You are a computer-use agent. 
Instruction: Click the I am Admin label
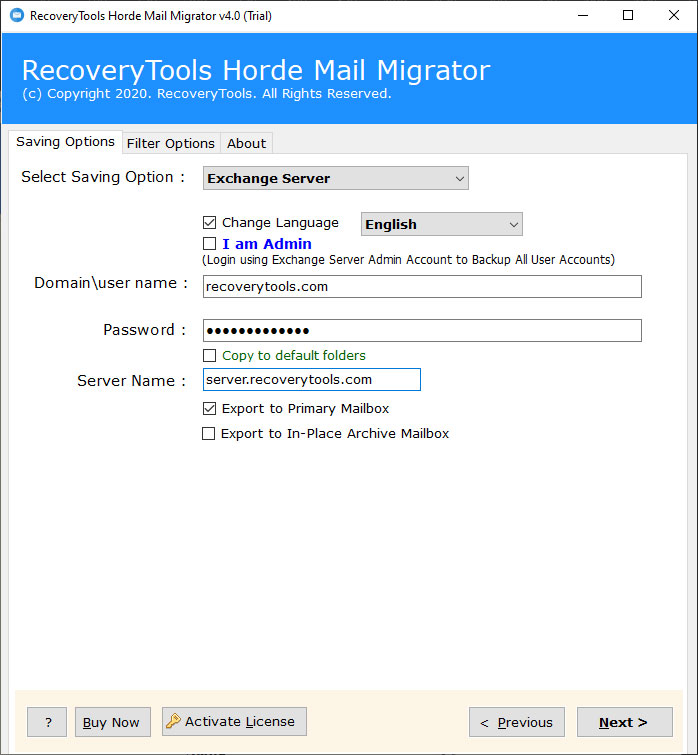point(267,244)
